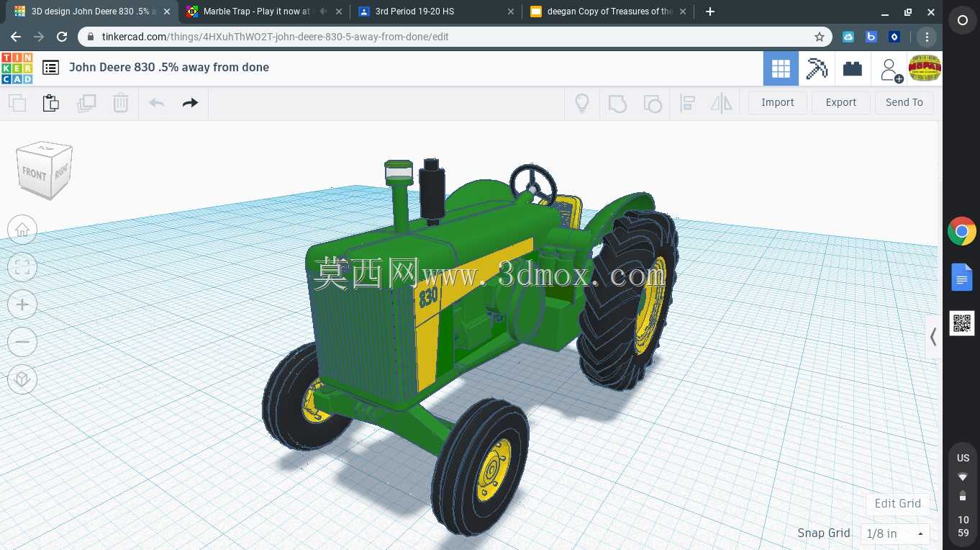Open the Blocks pickaxe mode
Screen dimensions: 980x550
[817, 68]
